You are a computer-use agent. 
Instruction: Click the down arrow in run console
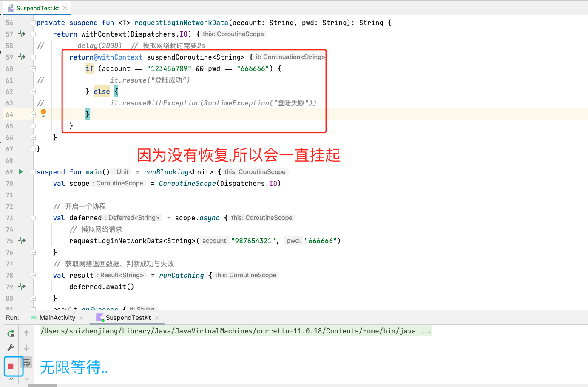point(26,347)
